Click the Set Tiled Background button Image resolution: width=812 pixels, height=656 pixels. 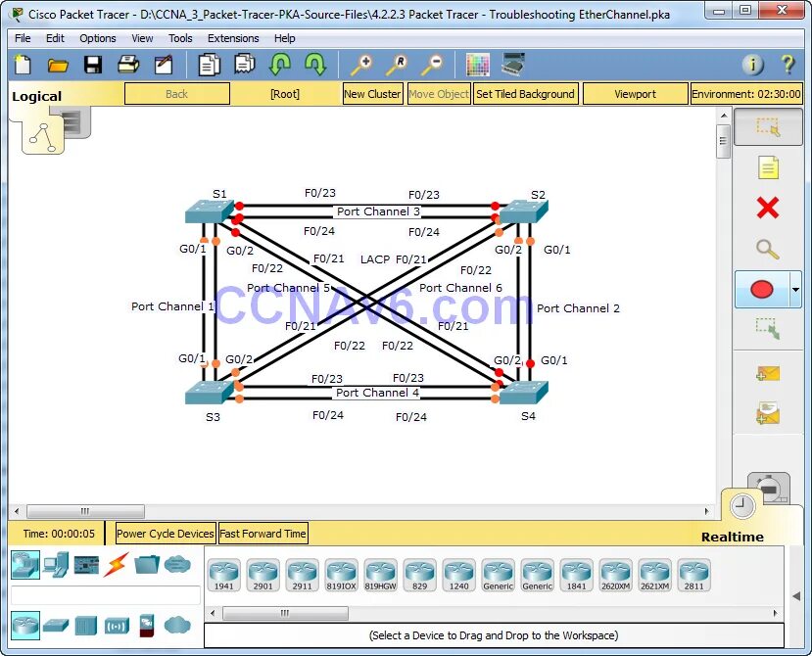(525, 94)
